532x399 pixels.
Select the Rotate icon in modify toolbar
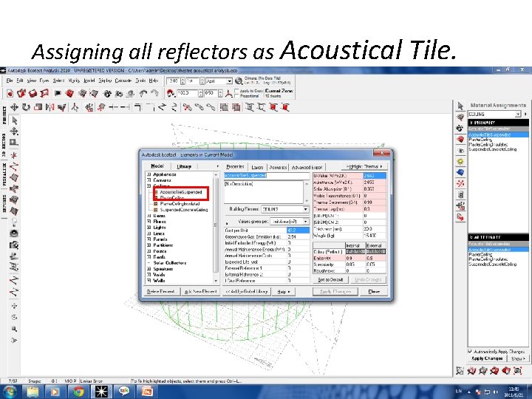[x=26, y=107]
